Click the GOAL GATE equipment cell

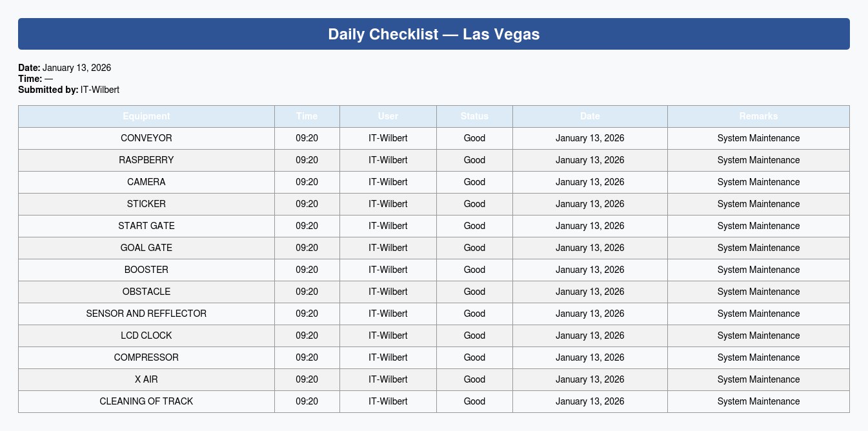pyautogui.click(x=146, y=248)
